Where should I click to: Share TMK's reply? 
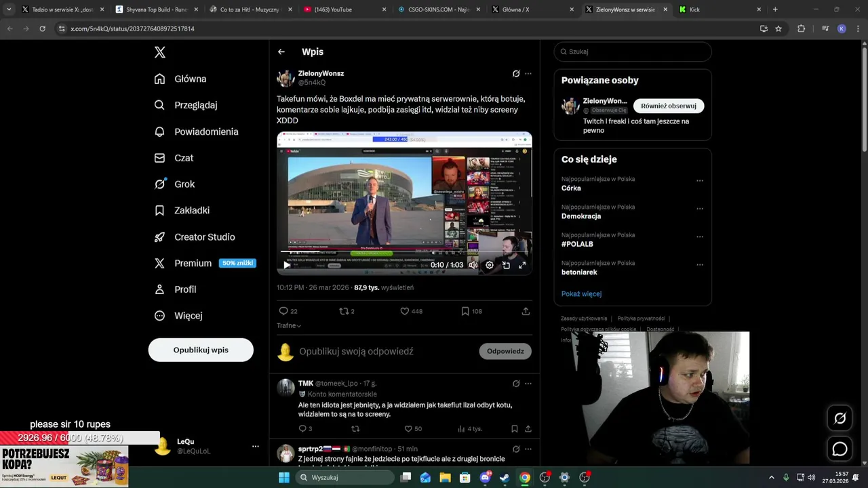click(528, 428)
